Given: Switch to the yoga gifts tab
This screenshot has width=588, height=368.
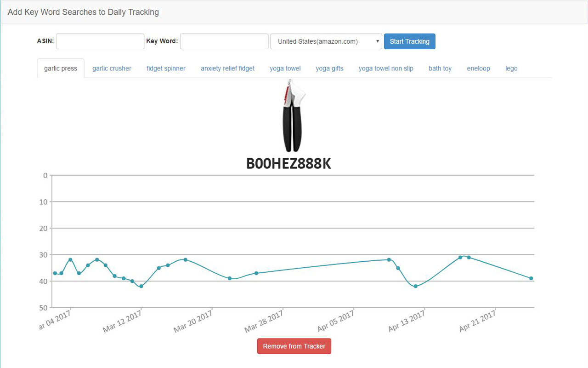Looking at the screenshot, I should pyautogui.click(x=329, y=68).
